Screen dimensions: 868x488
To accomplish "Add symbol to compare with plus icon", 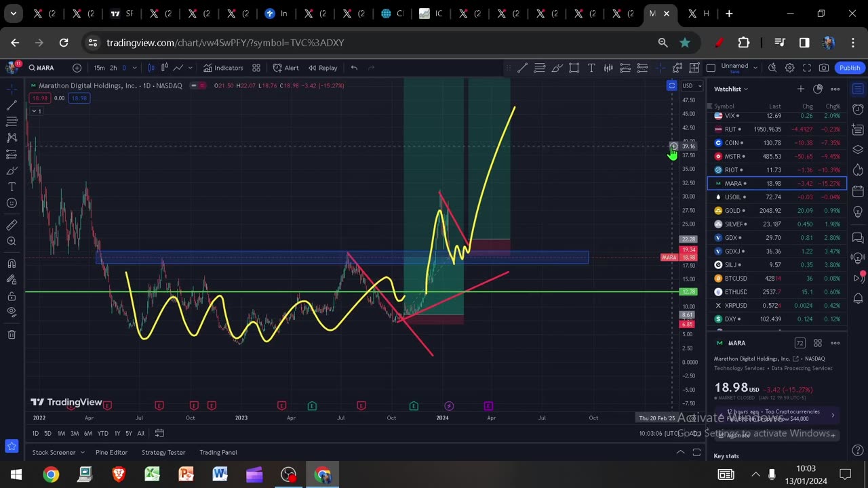I will (77, 68).
